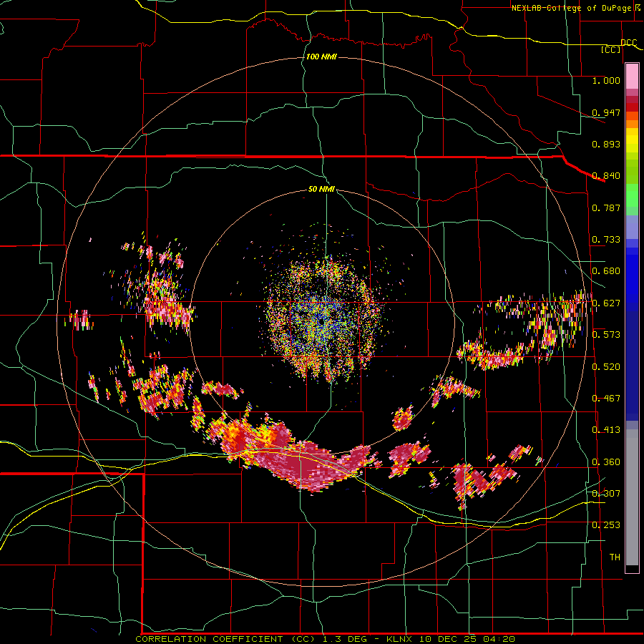Image resolution: width=644 pixels, height=644 pixels.
Task: Click the "KLNX" radar site identifier
Action: pyautogui.click(x=401, y=639)
